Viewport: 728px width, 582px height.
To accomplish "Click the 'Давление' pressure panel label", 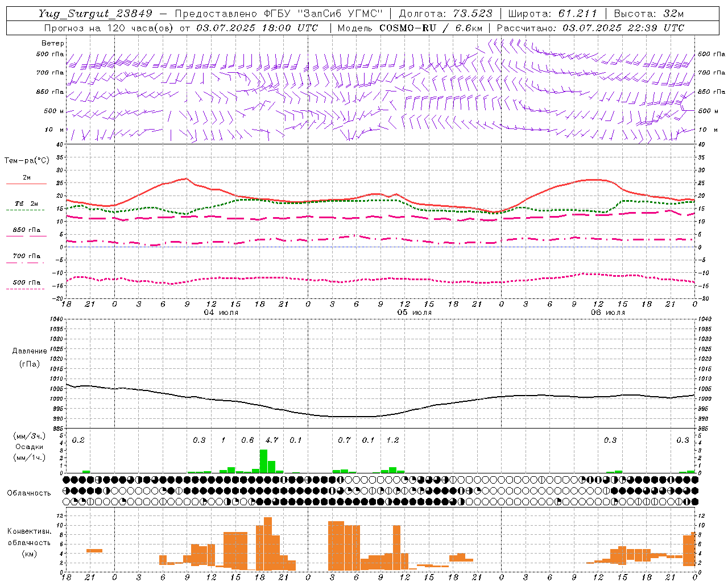I will [x=30, y=351].
